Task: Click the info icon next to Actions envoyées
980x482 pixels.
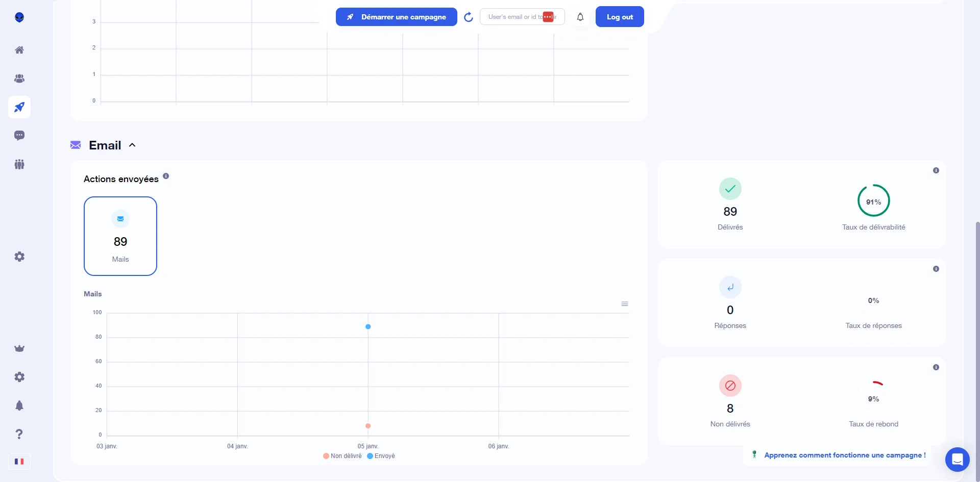Action: [166, 176]
